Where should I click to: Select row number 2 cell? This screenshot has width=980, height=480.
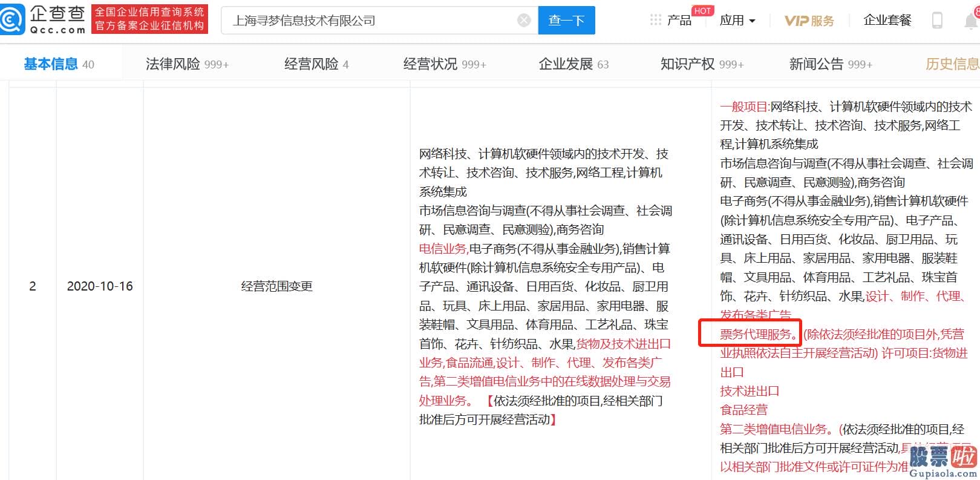pyautogui.click(x=33, y=286)
